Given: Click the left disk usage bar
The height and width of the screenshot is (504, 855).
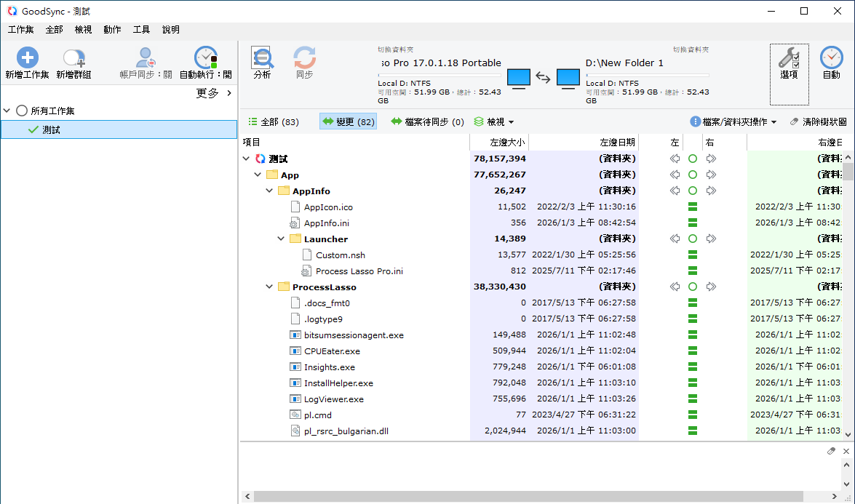Looking at the screenshot, I should click(440, 75).
